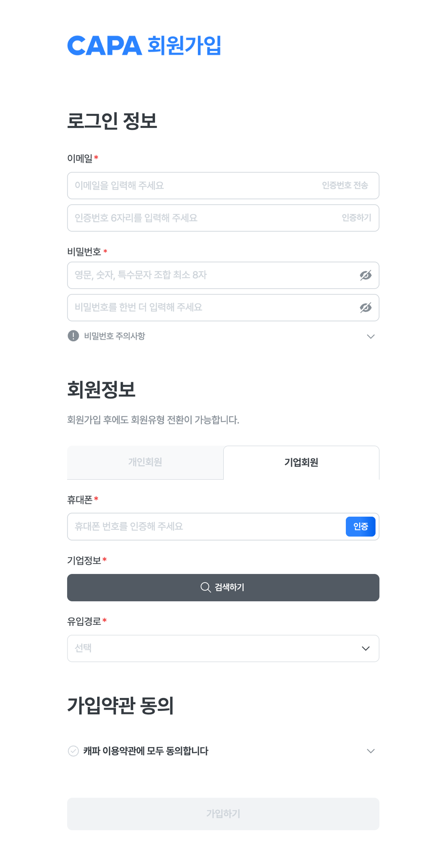
Task: Click the warning icon beside 비밀번호 주의사항
Action: (x=73, y=336)
